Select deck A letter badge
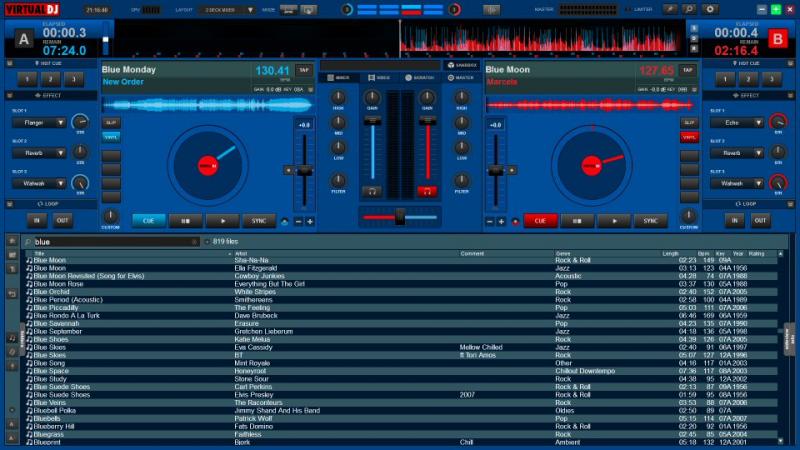Screen dimensions: 800x450 click(23, 39)
